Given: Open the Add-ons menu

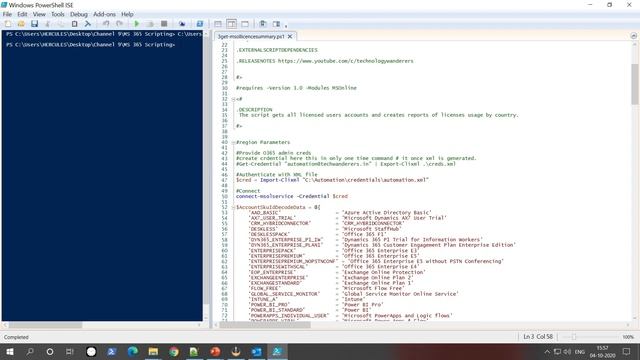Looking at the screenshot, I should click(x=104, y=14).
